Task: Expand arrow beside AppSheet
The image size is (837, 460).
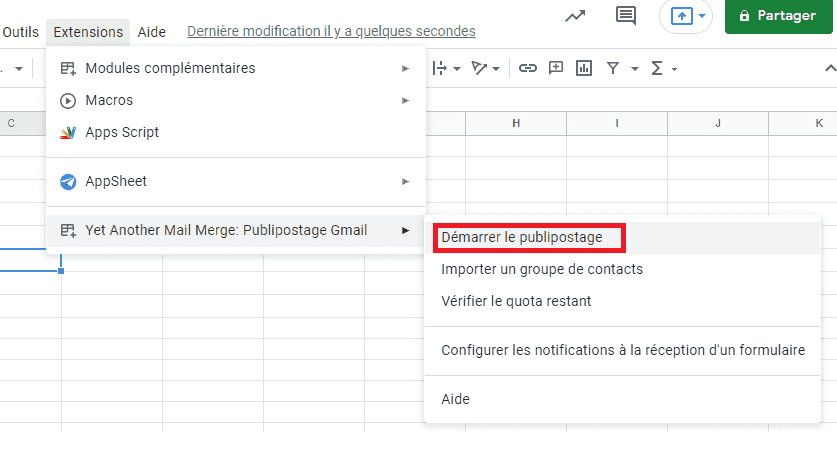Action: 406,181
